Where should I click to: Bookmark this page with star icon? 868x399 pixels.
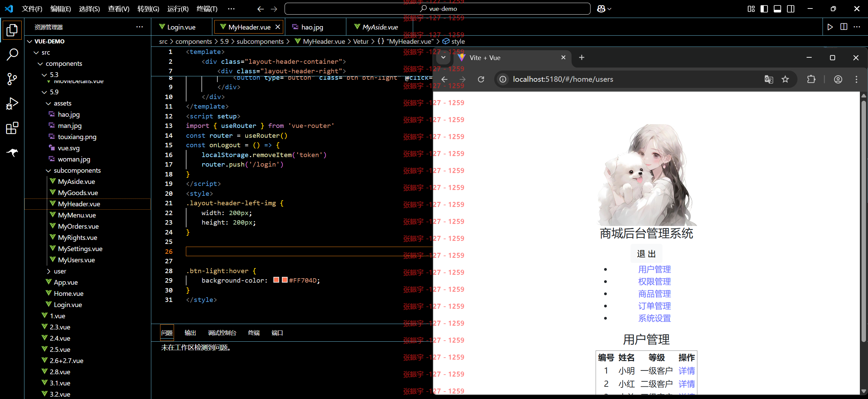pos(785,79)
